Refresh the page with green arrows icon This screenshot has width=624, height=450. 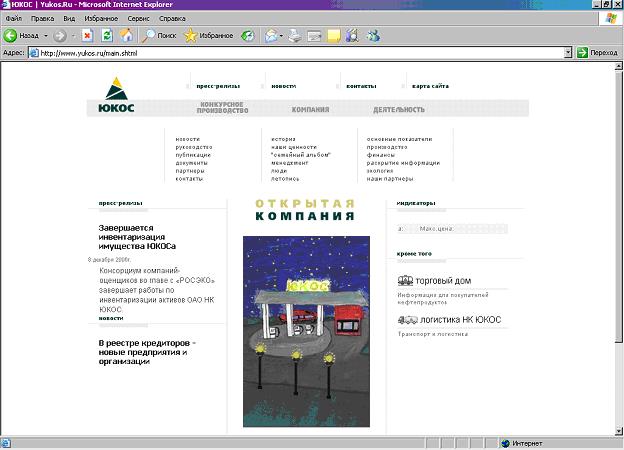(107, 36)
